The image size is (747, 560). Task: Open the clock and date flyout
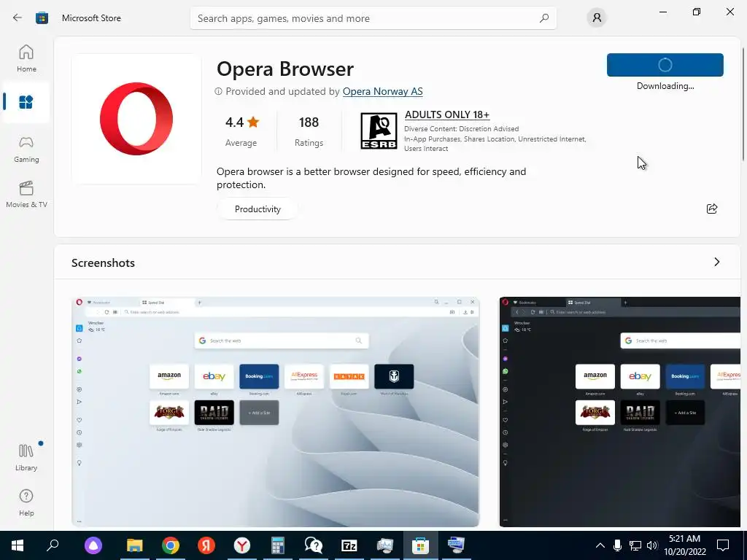pos(684,545)
